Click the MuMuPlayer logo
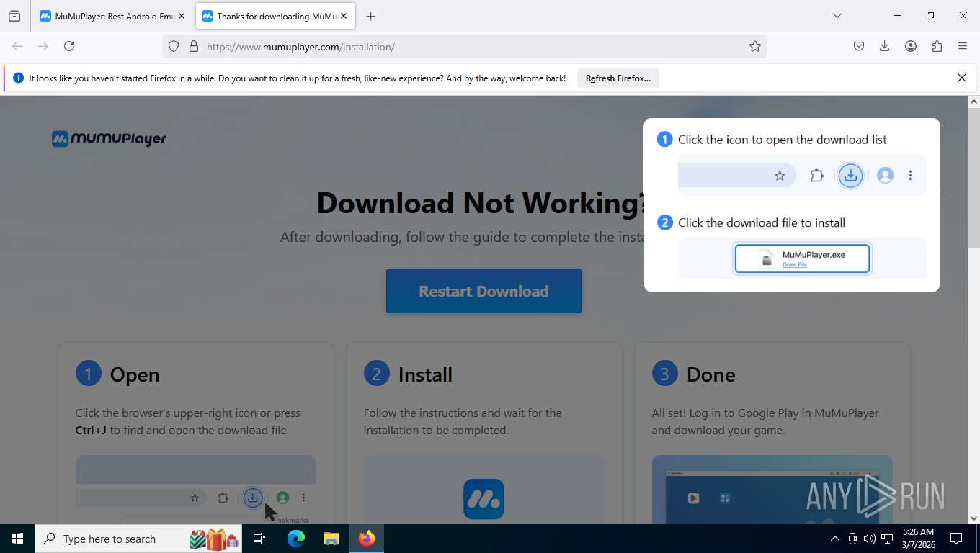This screenshot has height=553, width=980. (x=109, y=138)
